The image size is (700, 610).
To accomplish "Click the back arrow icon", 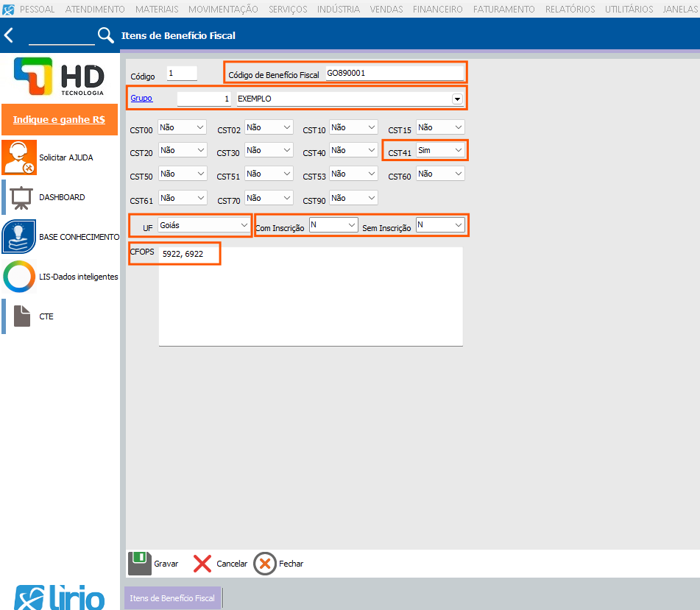I will point(9,35).
